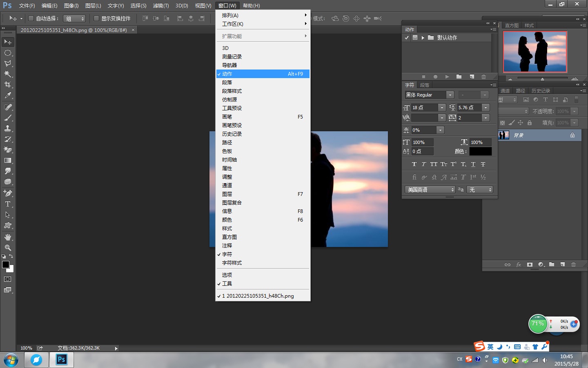Click Begin Recording in Actions panel

click(435, 76)
